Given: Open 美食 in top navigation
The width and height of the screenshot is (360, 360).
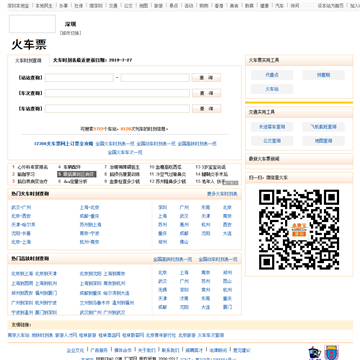Looking at the screenshot, I should click(x=234, y=6).
